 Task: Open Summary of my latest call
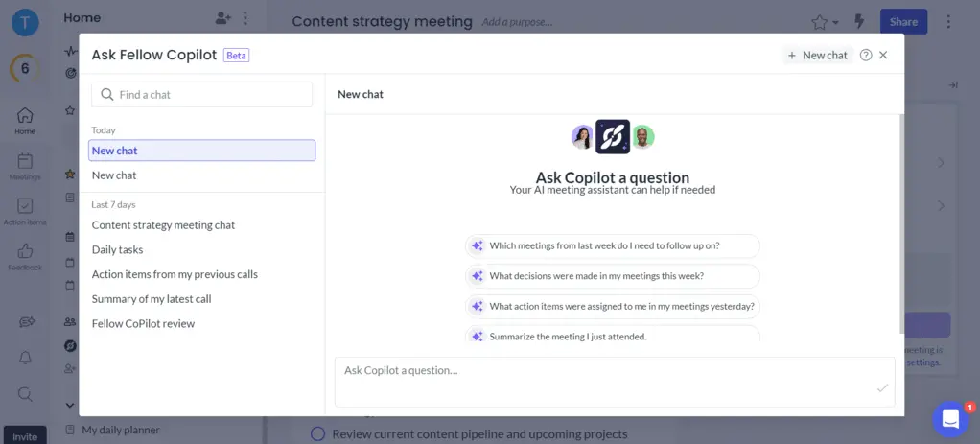coord(152,299)
